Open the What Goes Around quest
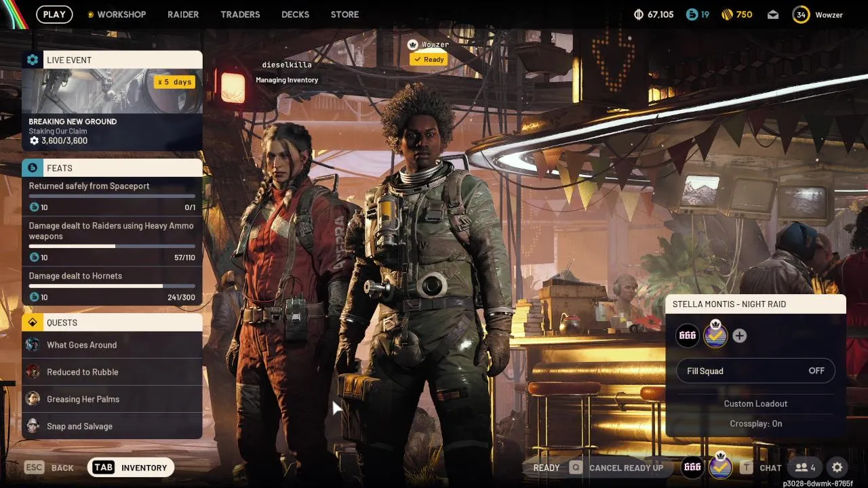The width and height of the screenshot is (868, 488). point(112,345)
